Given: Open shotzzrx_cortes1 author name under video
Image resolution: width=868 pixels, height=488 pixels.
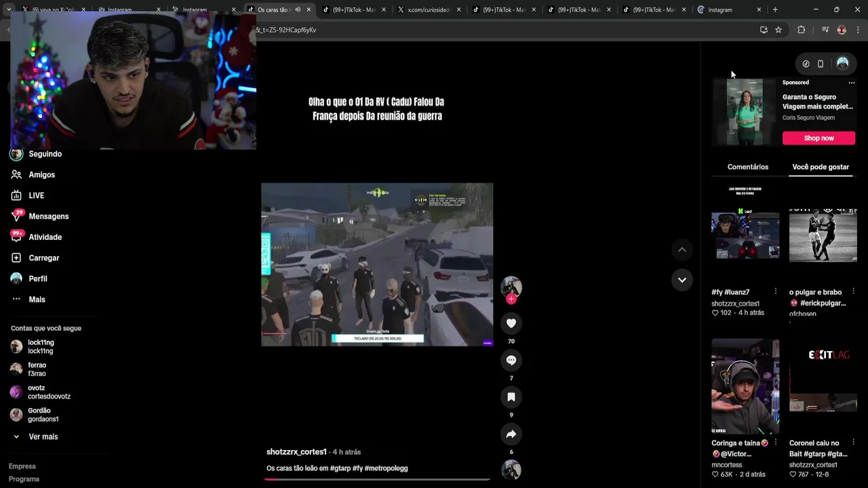Looking at the screenshot, I should tap(296, 452).
